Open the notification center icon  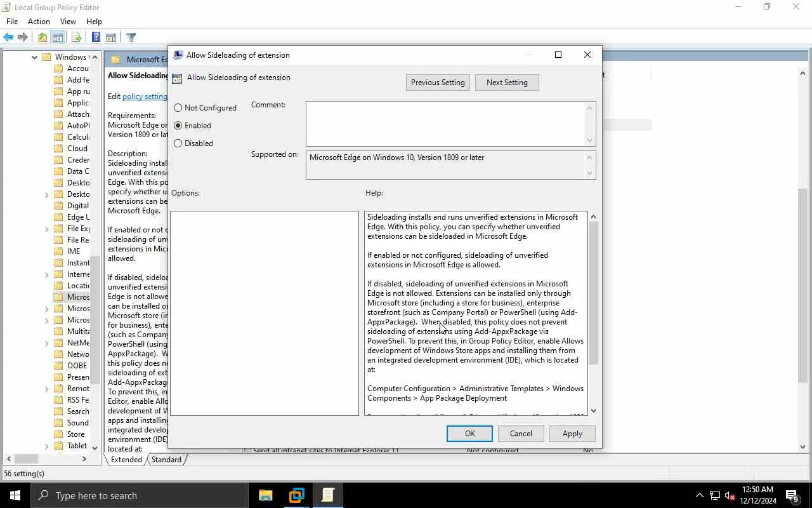pos(792,495)
